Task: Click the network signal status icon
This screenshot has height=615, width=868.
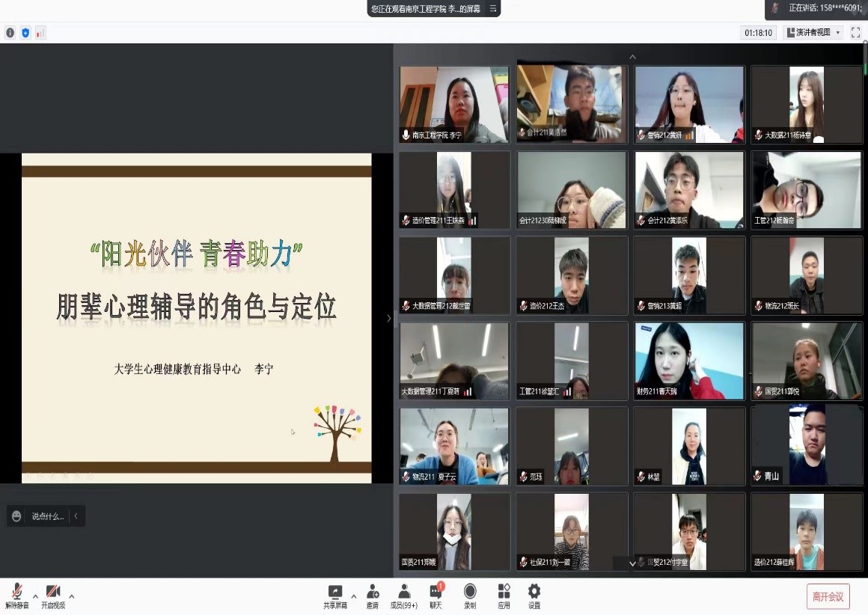Action: (40, 33)
